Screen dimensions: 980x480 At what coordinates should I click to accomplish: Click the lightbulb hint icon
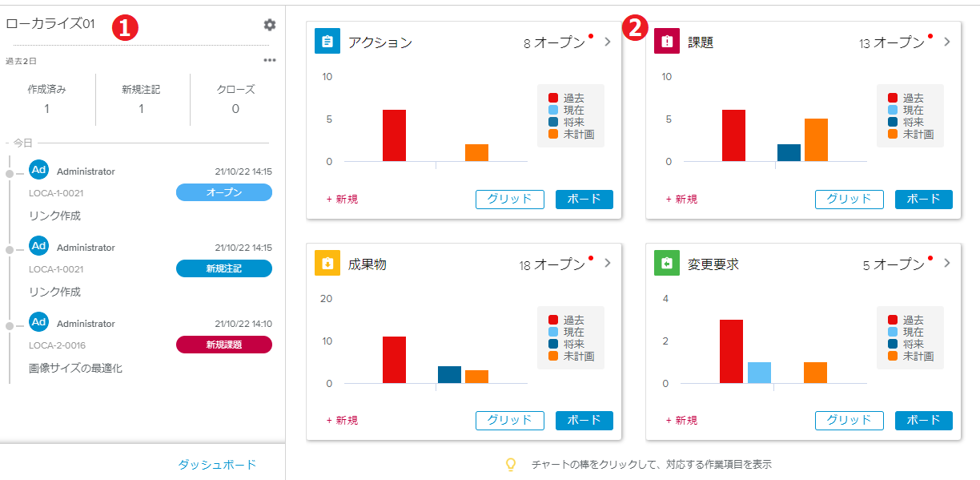click(x=510, y=464)
